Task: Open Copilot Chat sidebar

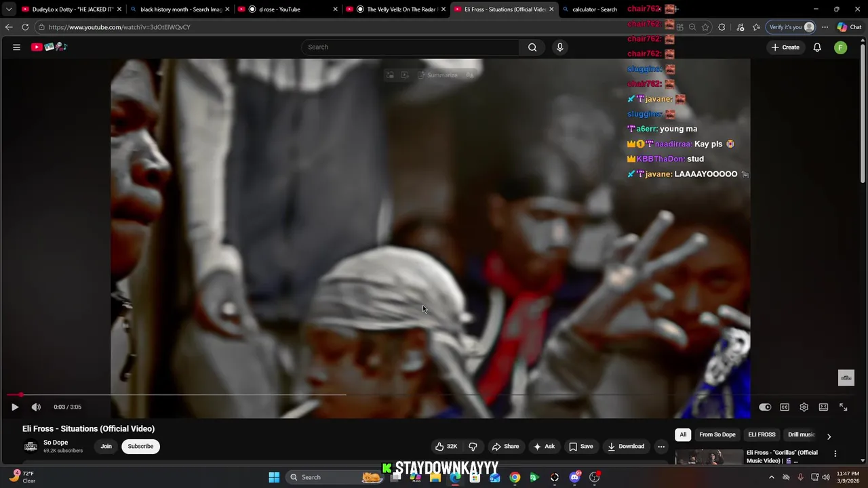Action: (849, 27)
